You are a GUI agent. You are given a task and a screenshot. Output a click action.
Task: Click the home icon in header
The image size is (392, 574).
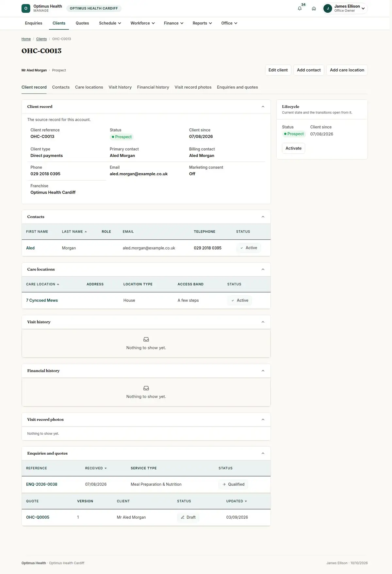(314, 9)
